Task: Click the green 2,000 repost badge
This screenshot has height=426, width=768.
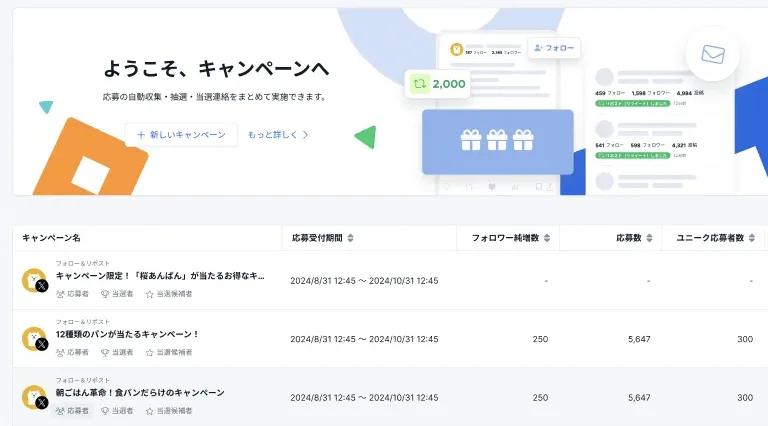Action: click(x=438, y=84)
